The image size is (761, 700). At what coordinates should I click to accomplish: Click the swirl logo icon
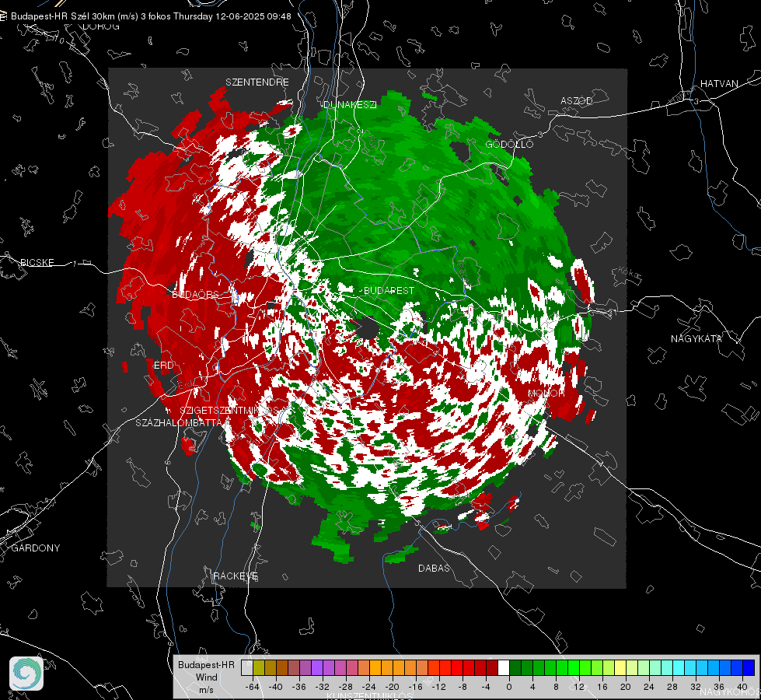[26, 674]
